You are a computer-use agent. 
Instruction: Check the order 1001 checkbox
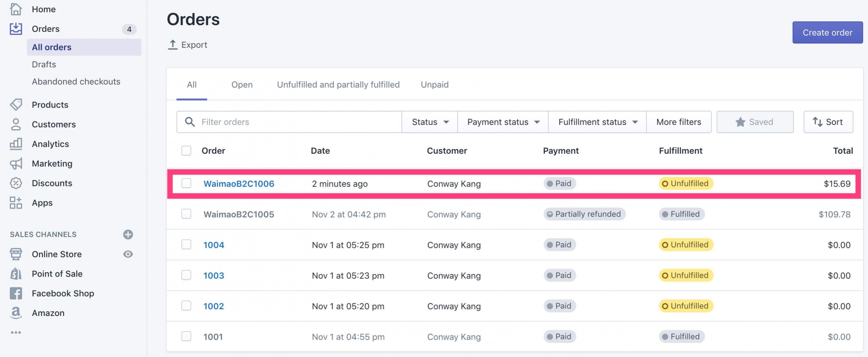pyautogui.click(x=186, y=336)
